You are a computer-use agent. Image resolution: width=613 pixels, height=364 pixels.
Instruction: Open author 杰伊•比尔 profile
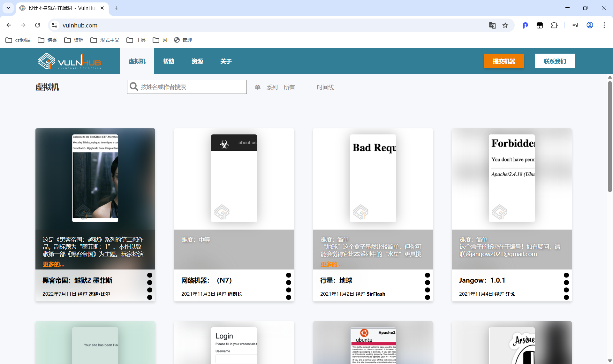(x=99, y=294)
